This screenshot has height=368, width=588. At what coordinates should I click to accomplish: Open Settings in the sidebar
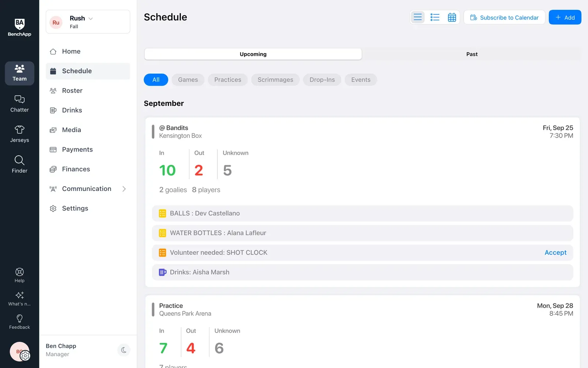coord(88,208)
